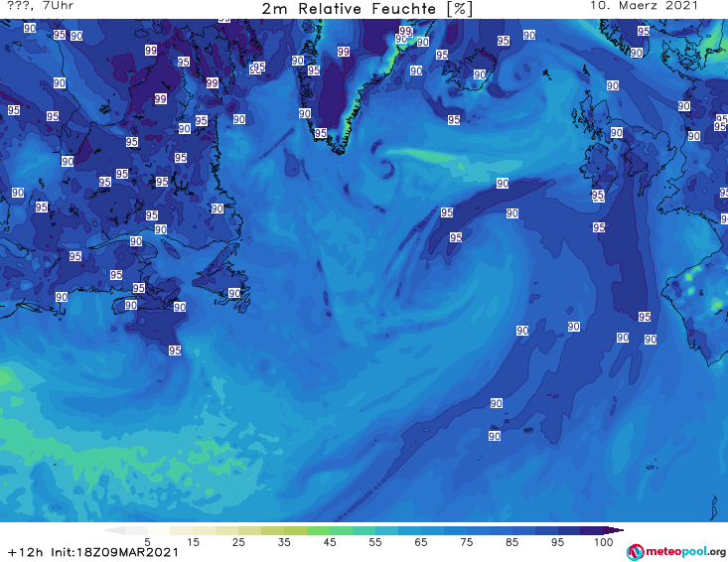Click the legend value 5
The height and width of the screenshot is (562, 728).
point(147,541)
